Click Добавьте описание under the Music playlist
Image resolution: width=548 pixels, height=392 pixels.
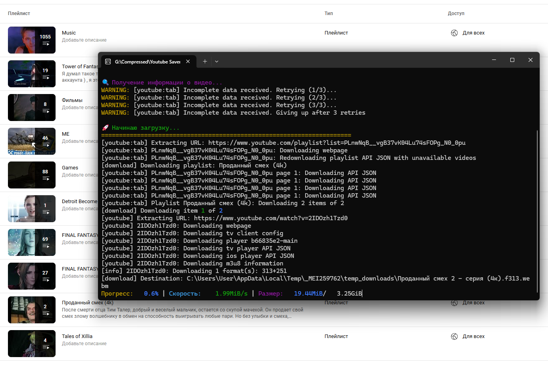point(84,40)
